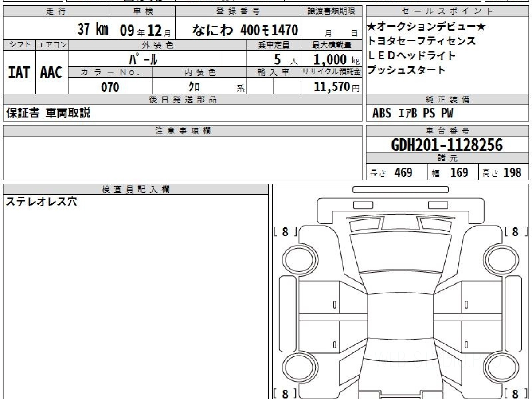Select length value 469

click(403, 172)
